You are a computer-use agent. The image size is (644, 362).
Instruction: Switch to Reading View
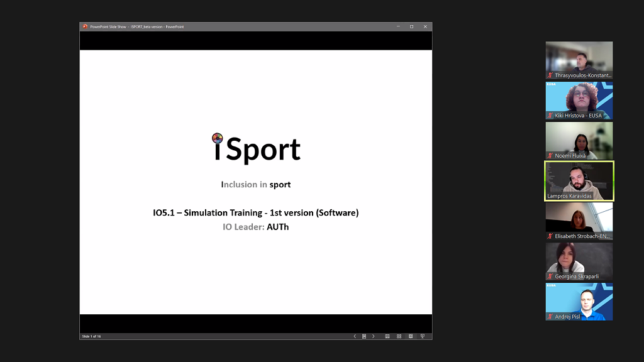coord(411,336)
